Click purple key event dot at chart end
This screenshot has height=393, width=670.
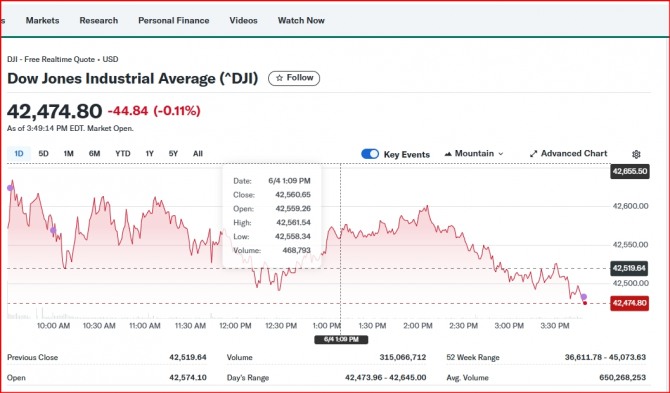coord(584,297)
